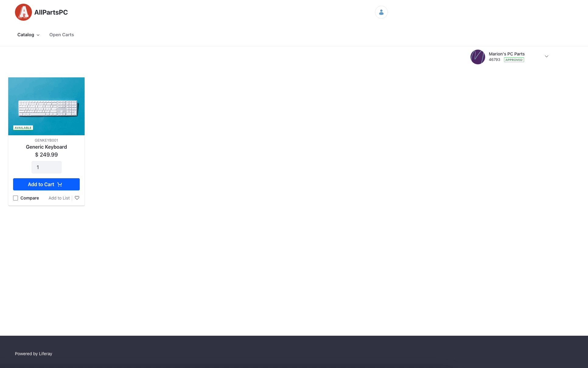
Task: Expand the Marion's PC Parts account dropdown
Action: click(547, 56)
